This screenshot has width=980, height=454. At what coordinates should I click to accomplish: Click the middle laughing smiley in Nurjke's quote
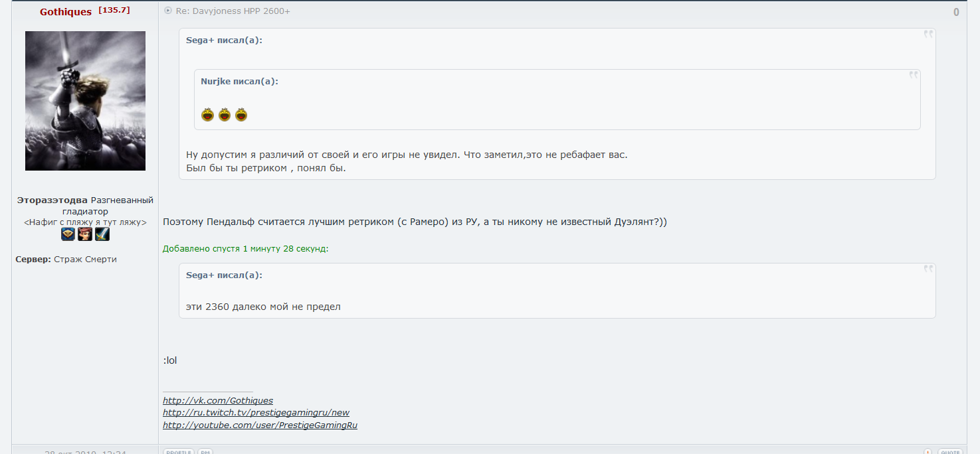point(225,114)
